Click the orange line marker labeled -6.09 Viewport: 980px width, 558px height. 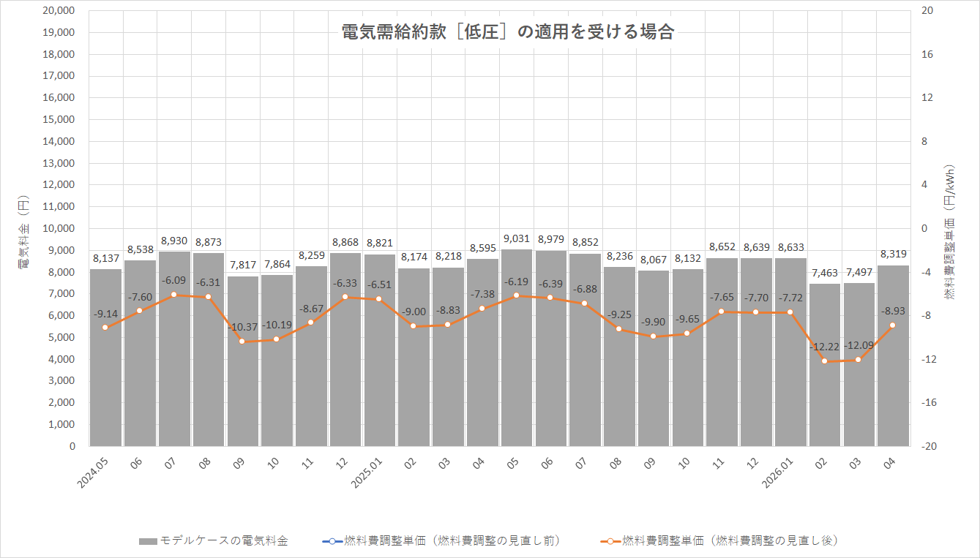174,295
